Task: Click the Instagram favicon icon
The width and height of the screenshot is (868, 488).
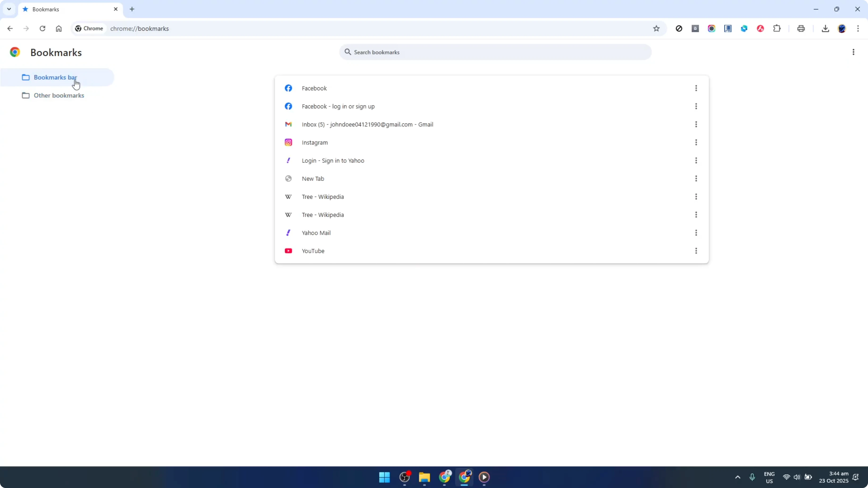Action: [x=288, y=142]
